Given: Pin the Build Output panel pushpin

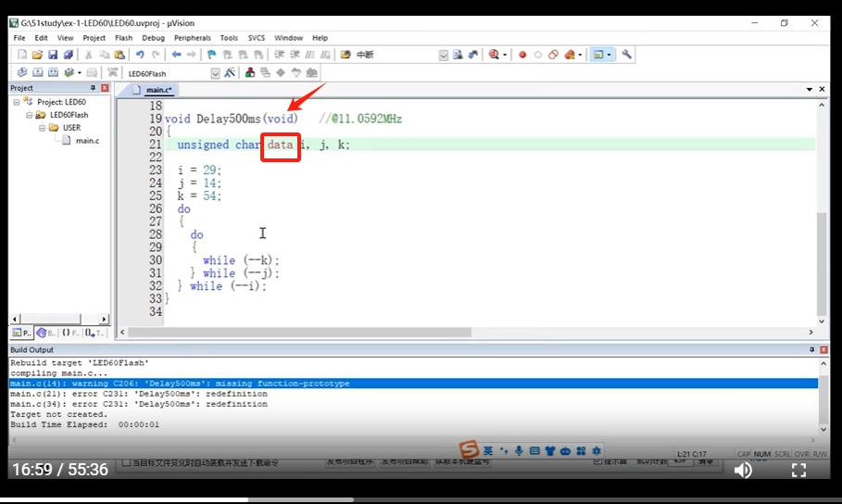Looking at the screenshot, I should (812, 350).
